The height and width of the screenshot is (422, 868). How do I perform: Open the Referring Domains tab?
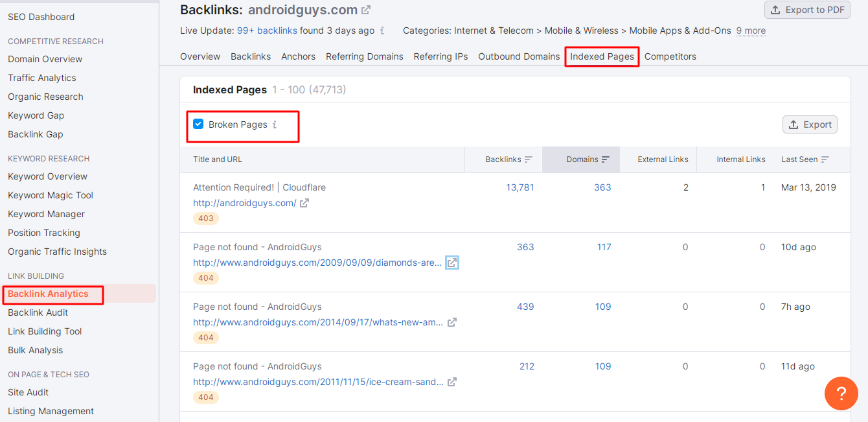[365, 56]
